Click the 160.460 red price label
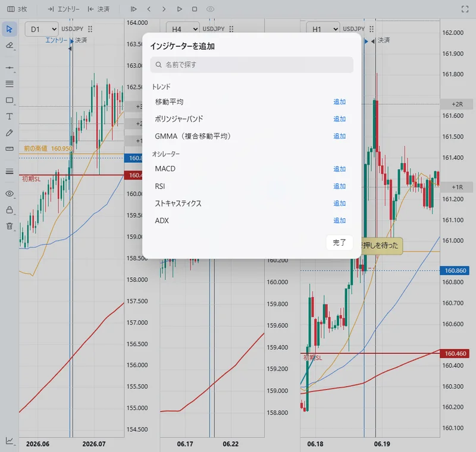Screen dimensions: 476x452 pos(455,354)
